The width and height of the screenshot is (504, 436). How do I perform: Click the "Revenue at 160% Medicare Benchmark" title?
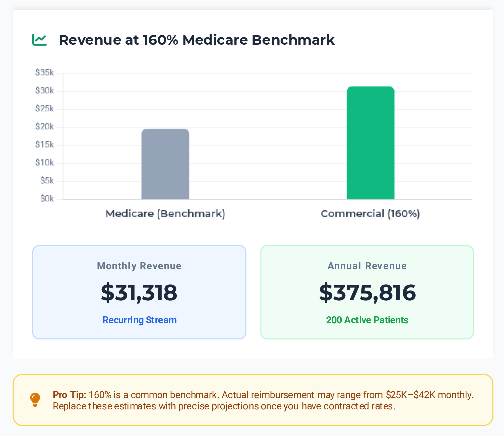(197, 40)
